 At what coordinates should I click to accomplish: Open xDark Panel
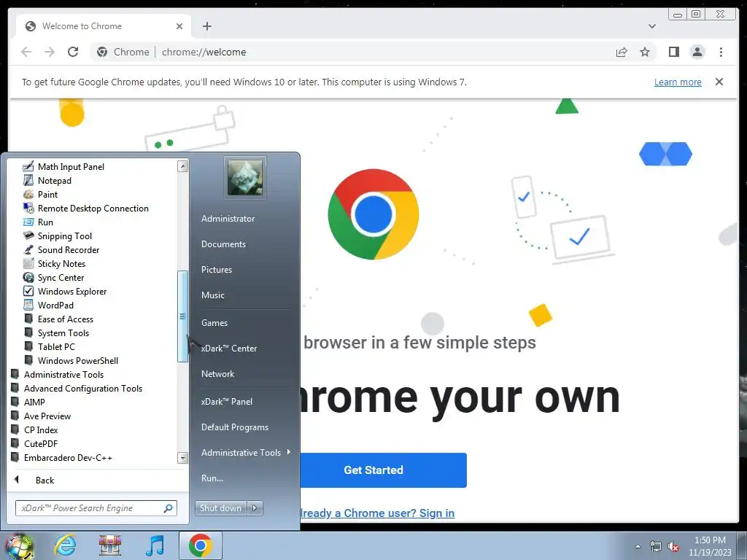[x=227, y=402]
